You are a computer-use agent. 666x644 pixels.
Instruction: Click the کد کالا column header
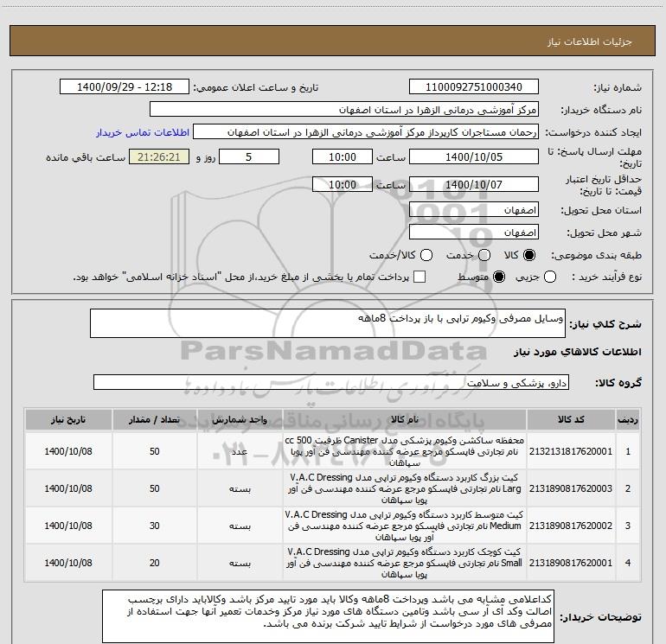(x=571, y=420)
